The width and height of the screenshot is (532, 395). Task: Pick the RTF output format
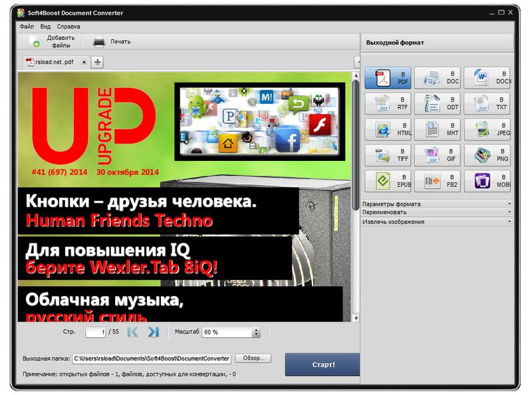[x=388, y=104]
